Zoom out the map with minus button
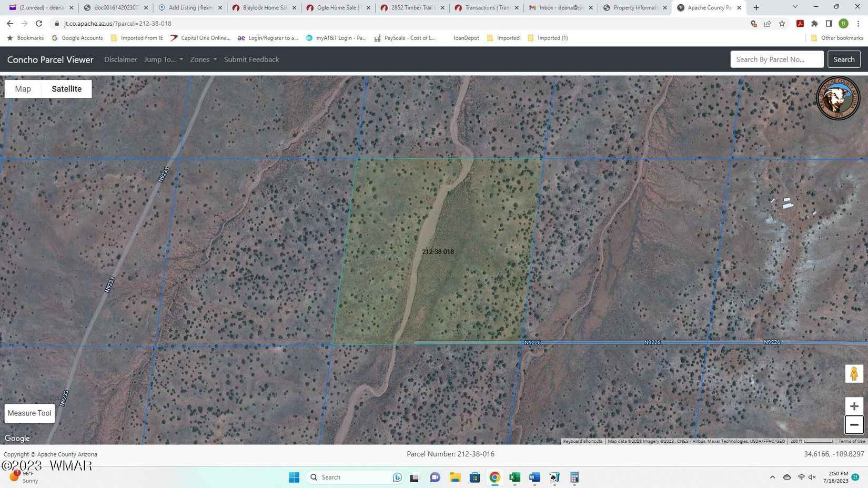 coord(854,425)
